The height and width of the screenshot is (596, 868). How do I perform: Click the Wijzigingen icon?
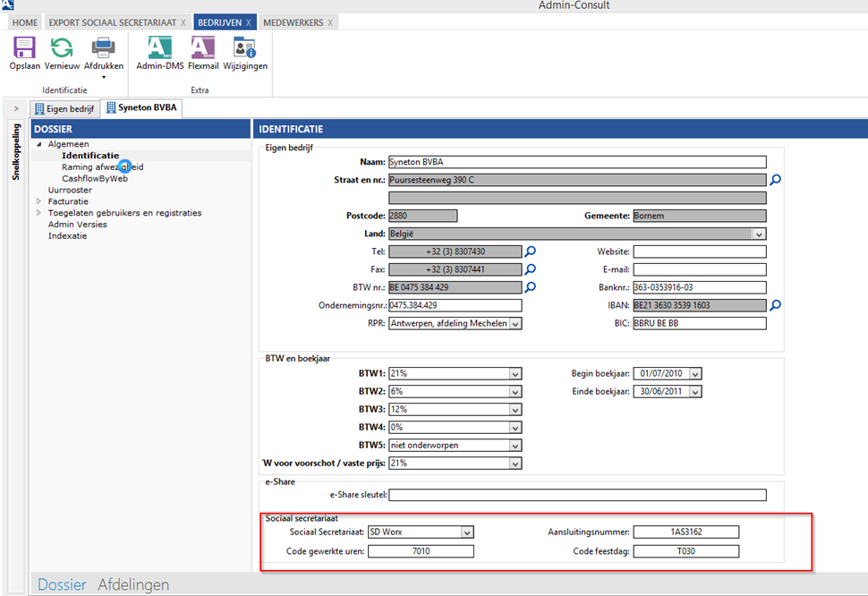point(244,48)
